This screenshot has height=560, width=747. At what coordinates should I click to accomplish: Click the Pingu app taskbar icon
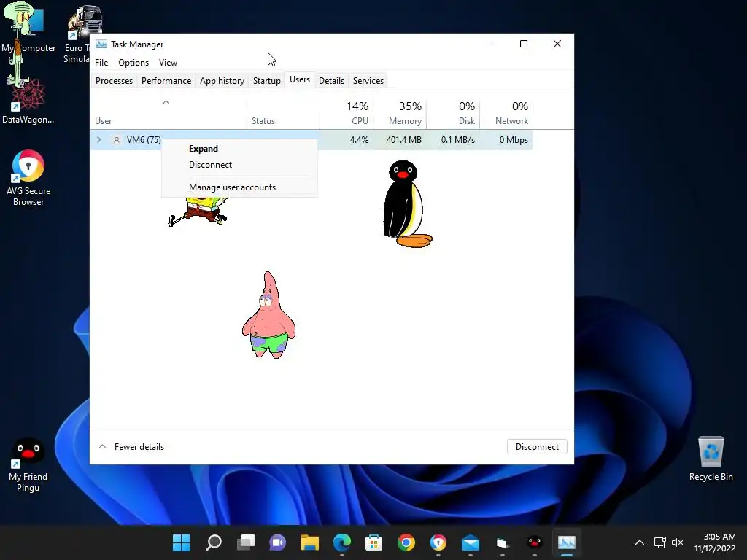coord(535,542)
